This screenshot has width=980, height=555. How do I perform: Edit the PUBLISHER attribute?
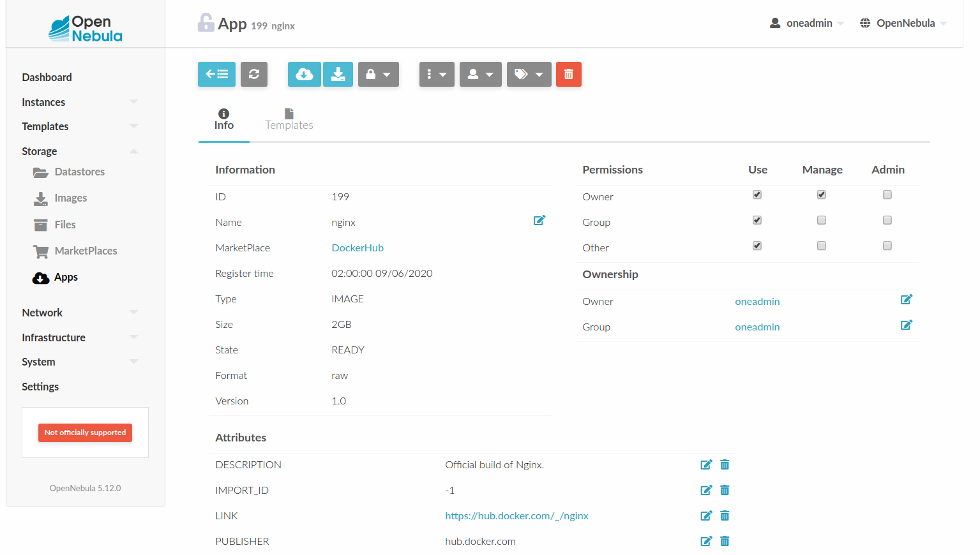706,541
